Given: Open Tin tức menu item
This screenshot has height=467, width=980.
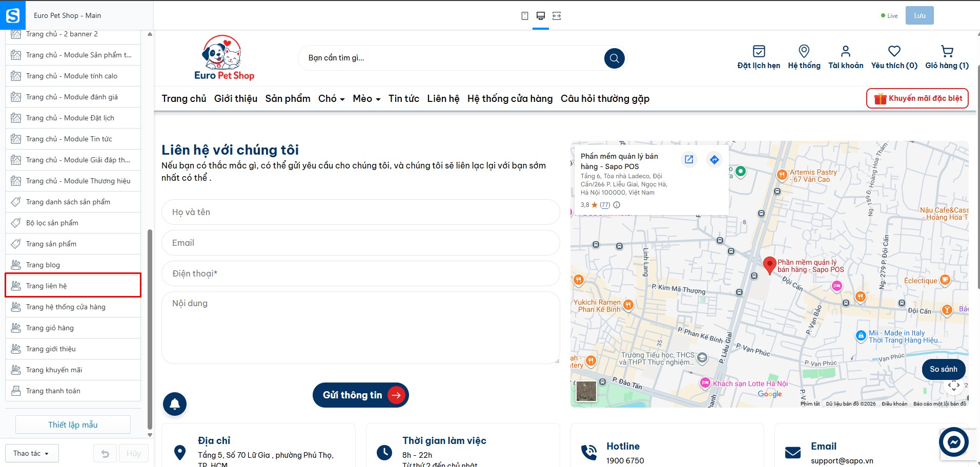Looking at the screenshot, I should pos(404,98).
